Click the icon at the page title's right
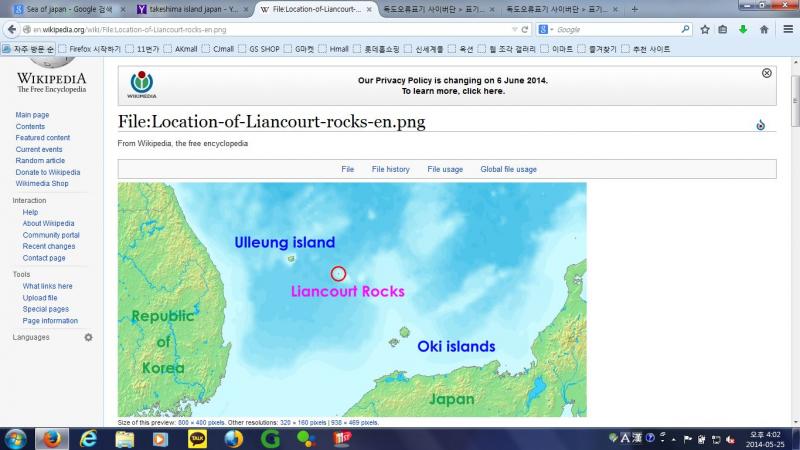 pyautogui.click(x=760, y=125)
